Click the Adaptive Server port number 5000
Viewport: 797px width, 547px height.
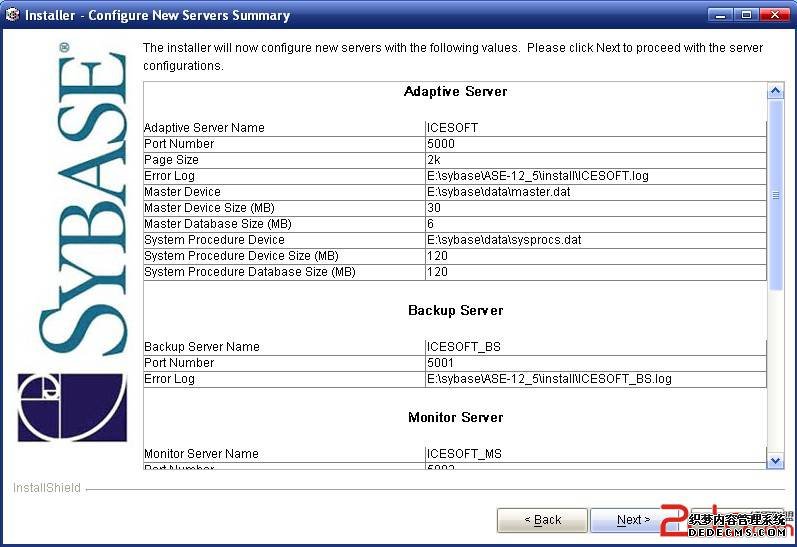pos(441,144)
